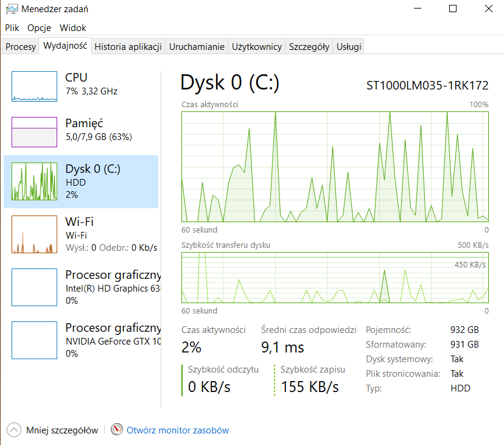The image size is (504, 445).
Task: Click the Dysk 0 (C:) heading
Action: point(229,82)
